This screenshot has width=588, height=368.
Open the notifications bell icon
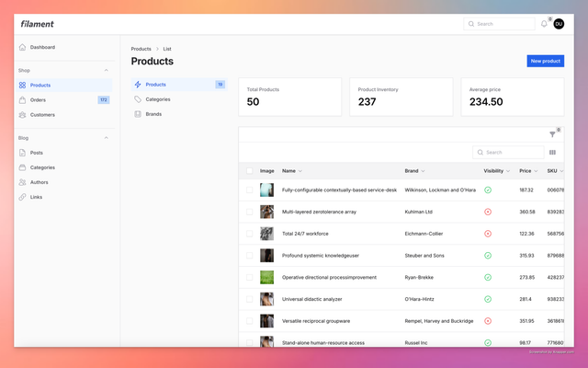[x=544, y=24]
